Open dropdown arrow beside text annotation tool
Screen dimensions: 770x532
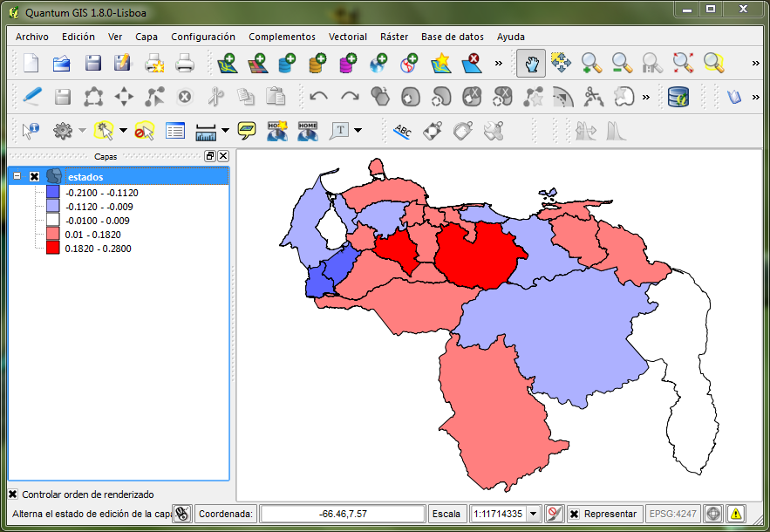pos(358,131)
